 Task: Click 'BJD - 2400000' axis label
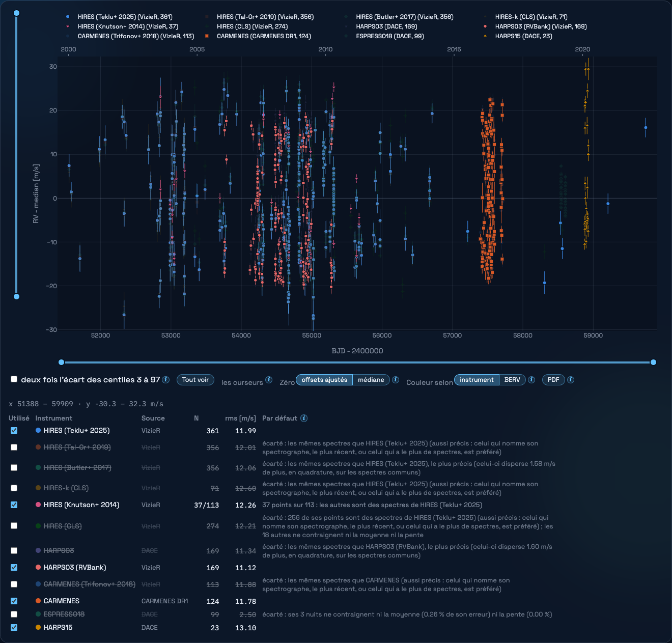(x=357, y=351)
